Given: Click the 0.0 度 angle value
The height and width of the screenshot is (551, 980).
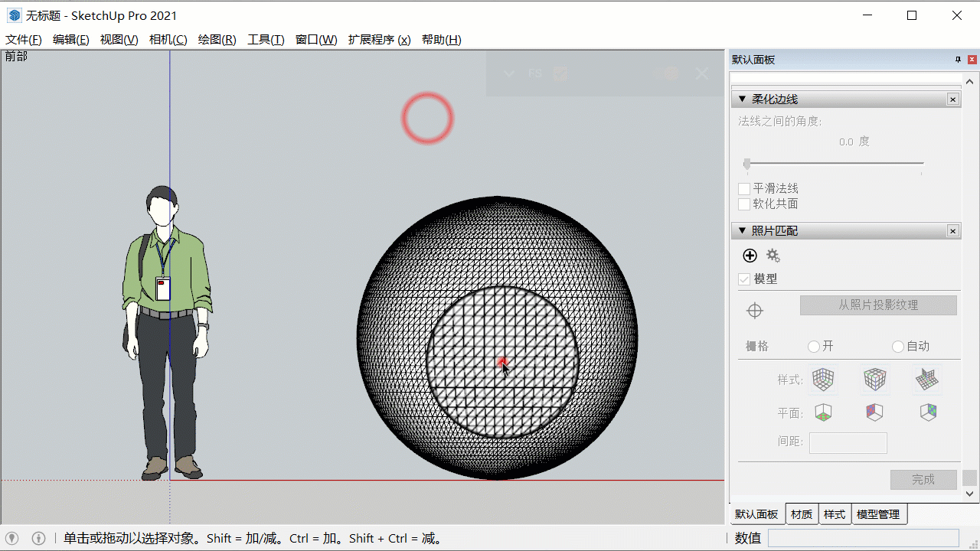Looking at the screenshot, I should [x=854, y=142].
